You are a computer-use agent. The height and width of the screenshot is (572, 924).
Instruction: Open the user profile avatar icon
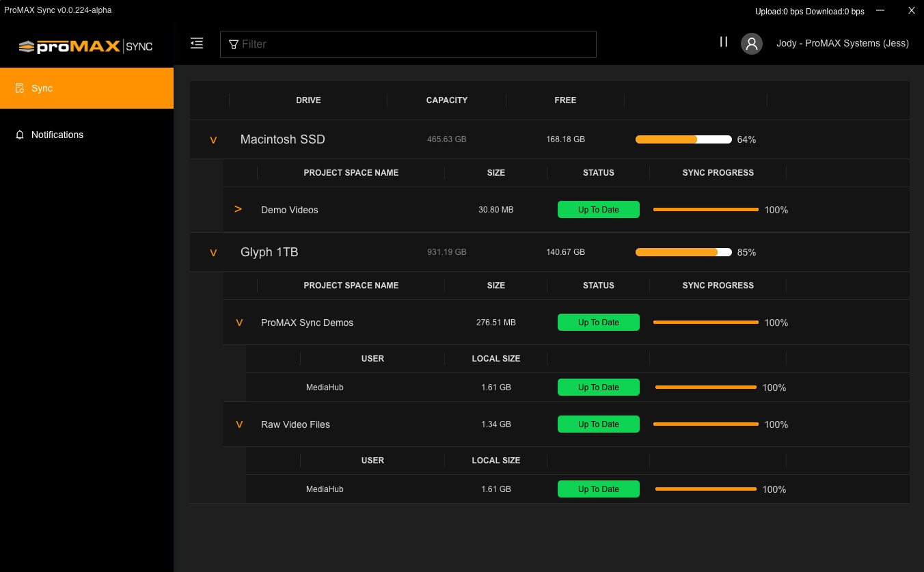[x=752, y=44]
